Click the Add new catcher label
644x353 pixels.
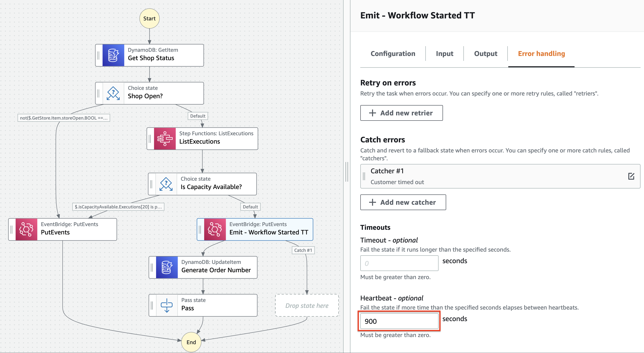coord(408,202)
